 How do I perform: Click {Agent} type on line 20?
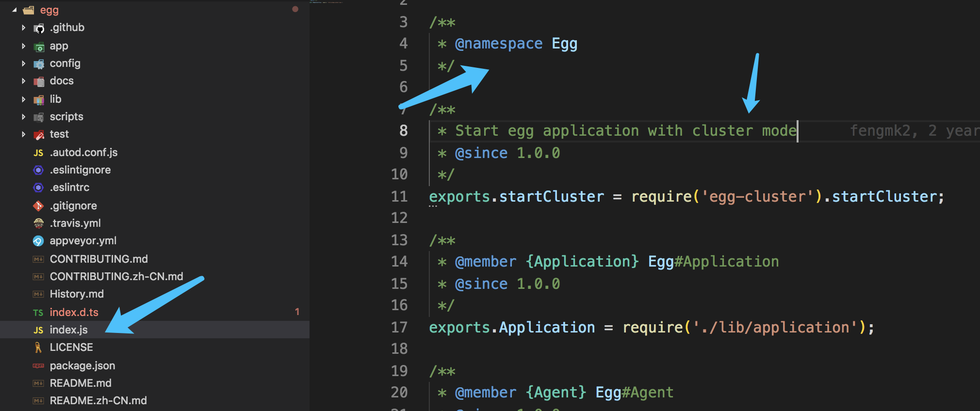coord(556,393)
